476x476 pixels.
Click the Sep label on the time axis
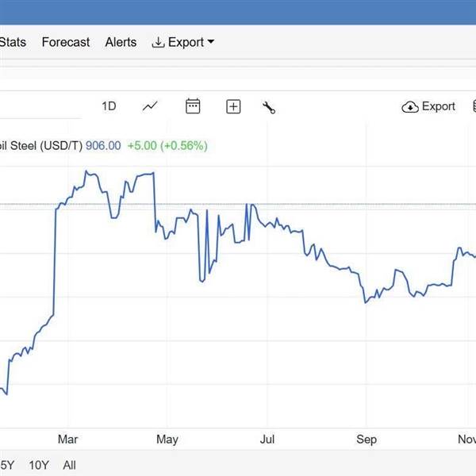click(x=367, y=439)
